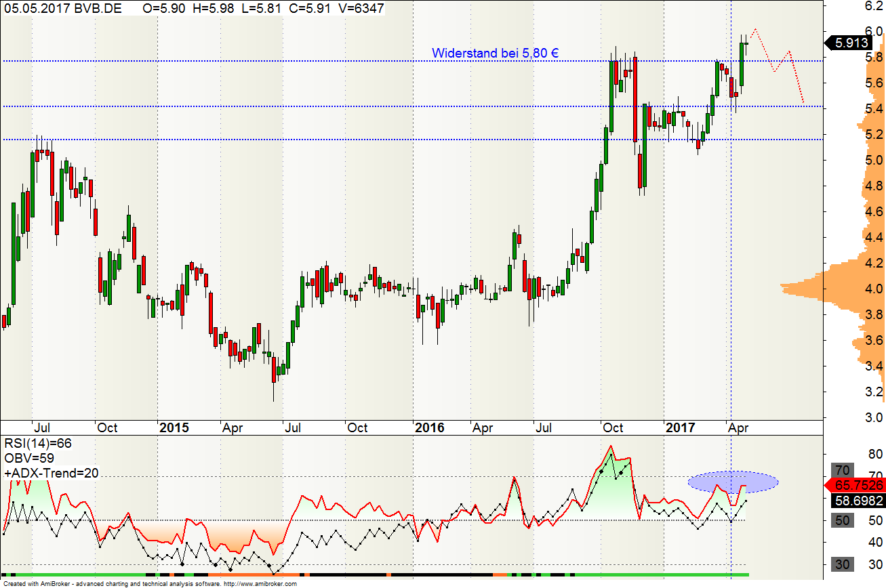Click the 4.0 price axis label
Viewport: 886px width, 588px height.
click(x=874, y=289)
